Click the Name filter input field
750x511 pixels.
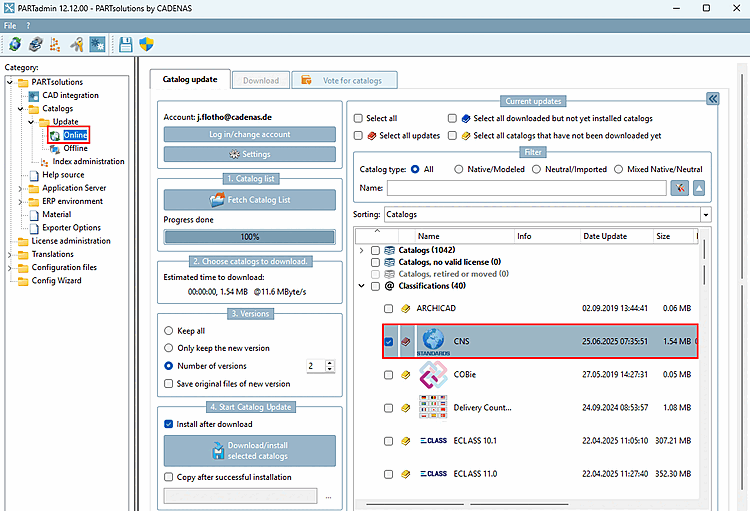527,188
